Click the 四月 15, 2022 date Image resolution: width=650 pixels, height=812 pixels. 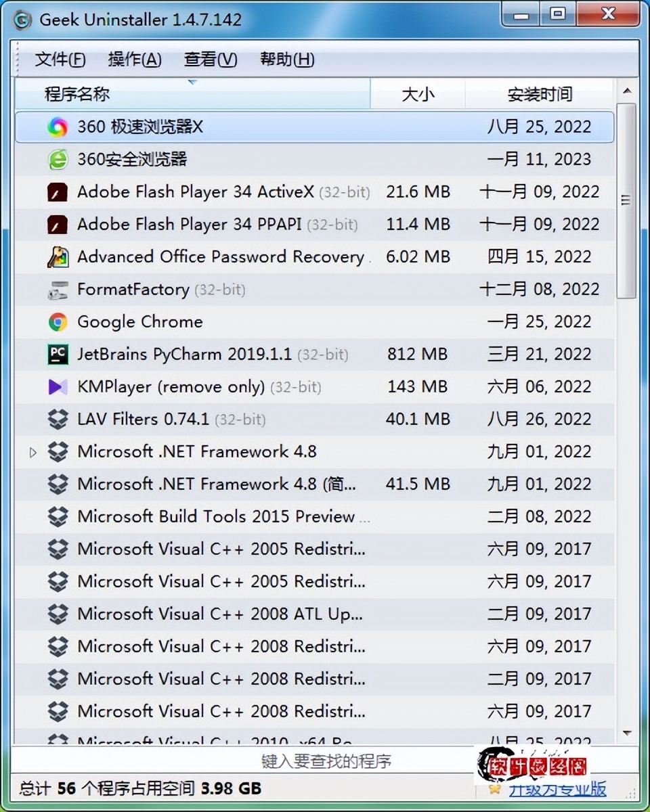tap(540, 257)
